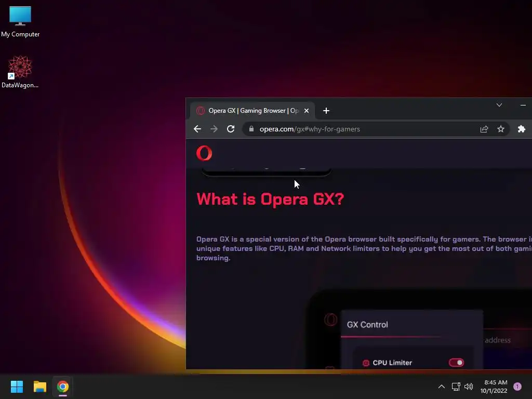The height and width of the screenshot is (399, 532).
Task: Open the taskbar clock and date
Action: (494, 387)
